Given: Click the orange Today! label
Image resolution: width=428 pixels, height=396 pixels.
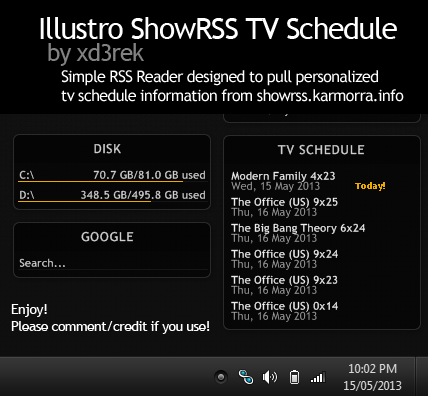Looking at the screenshot, I should click(370, 186).
